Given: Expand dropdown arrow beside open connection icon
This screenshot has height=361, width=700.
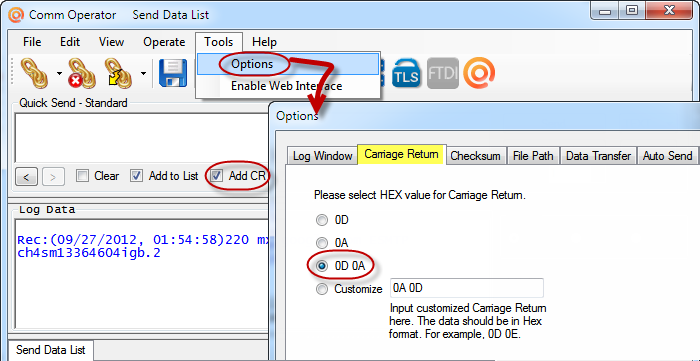Looking at the screenshot, I should [x=59, y=73].
